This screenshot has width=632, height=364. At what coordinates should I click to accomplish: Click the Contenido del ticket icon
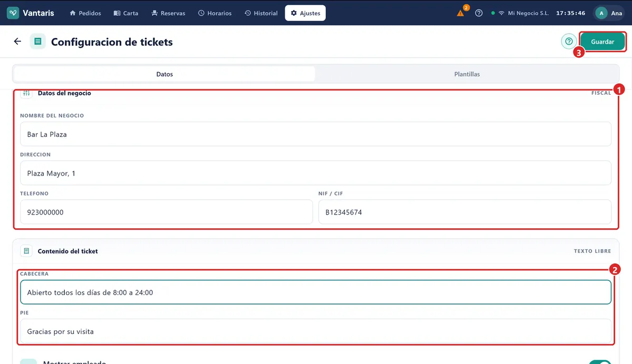click(x=26, y=251)
